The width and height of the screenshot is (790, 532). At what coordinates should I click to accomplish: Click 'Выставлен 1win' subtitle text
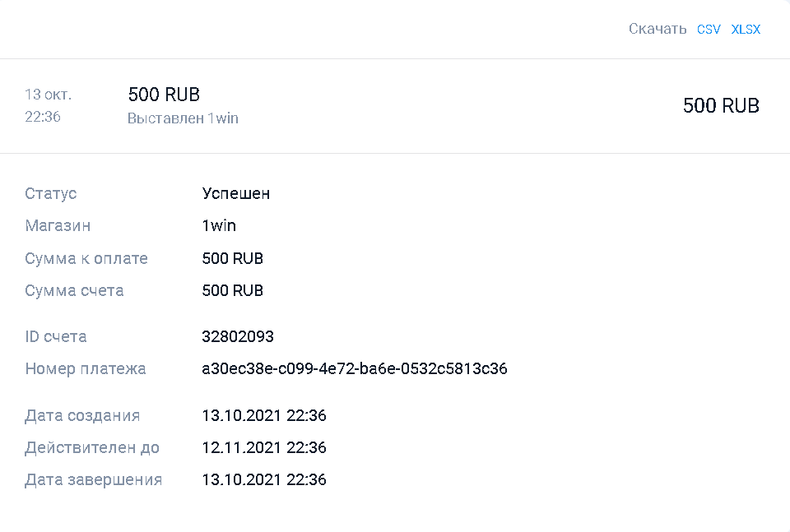tap(183, 118)
